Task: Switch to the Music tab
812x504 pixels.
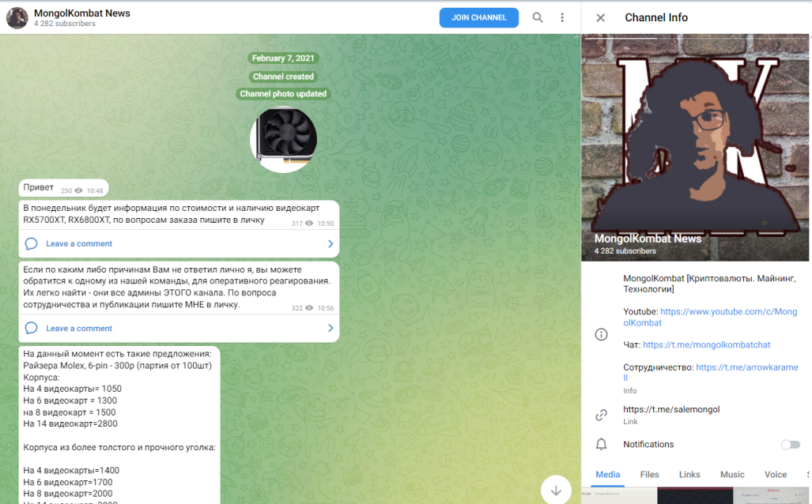Action: [732, 475]
